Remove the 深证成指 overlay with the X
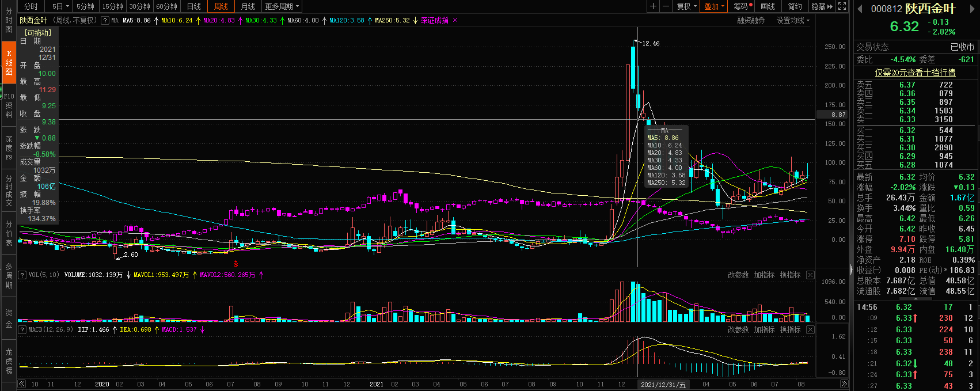 [455, 20]
